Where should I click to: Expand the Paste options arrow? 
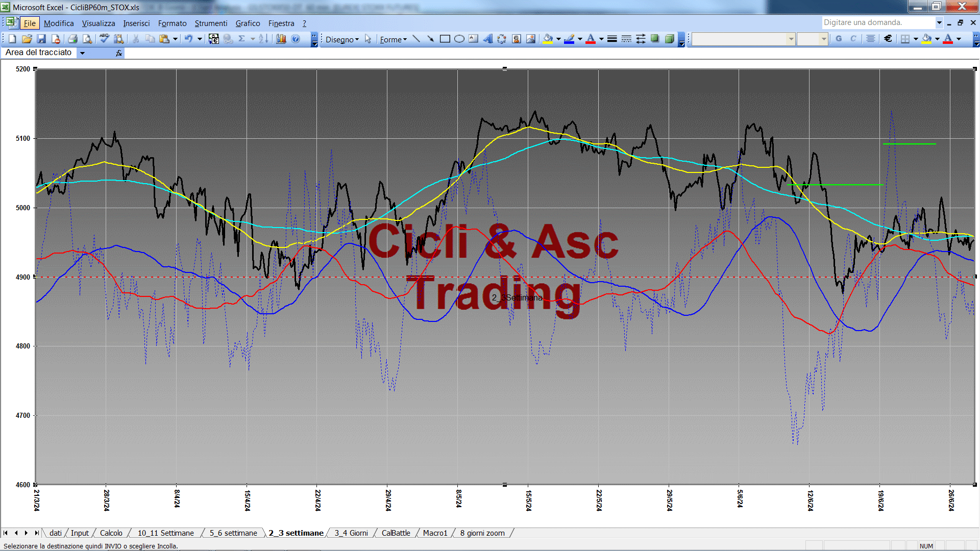(x=175, y=39)
